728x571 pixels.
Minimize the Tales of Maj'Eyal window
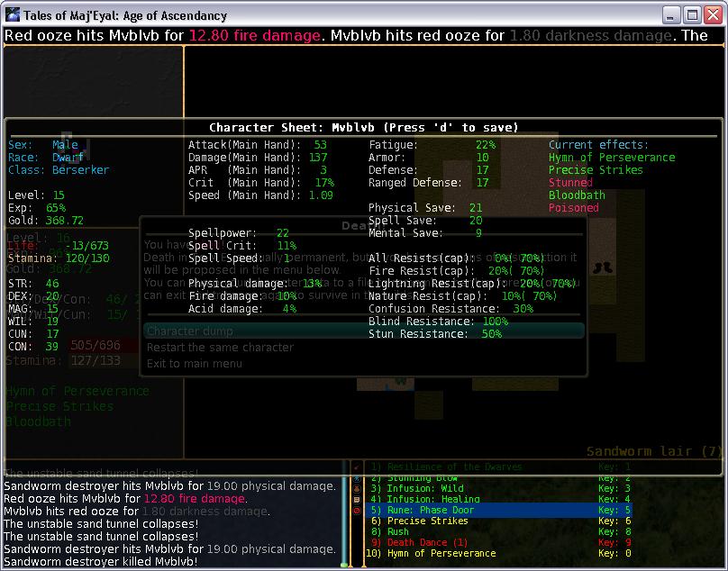[671, 15]
